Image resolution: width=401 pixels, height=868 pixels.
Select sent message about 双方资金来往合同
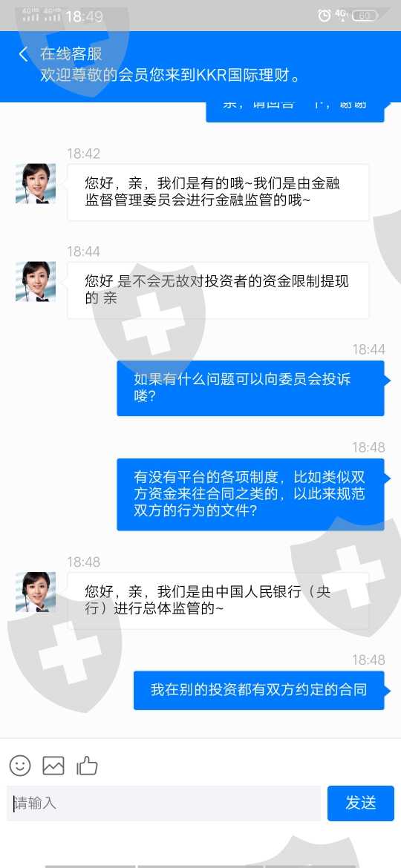[x=250, y=494]
